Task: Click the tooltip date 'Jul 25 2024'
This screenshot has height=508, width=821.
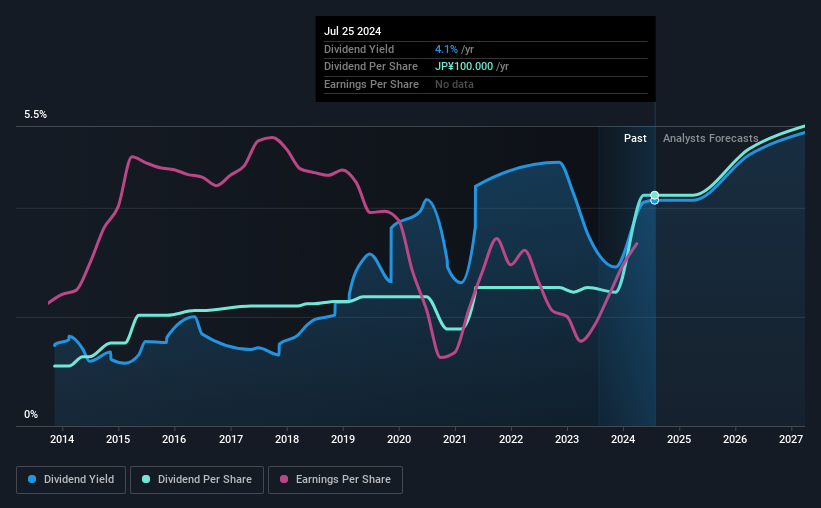Action: (352, 31)
